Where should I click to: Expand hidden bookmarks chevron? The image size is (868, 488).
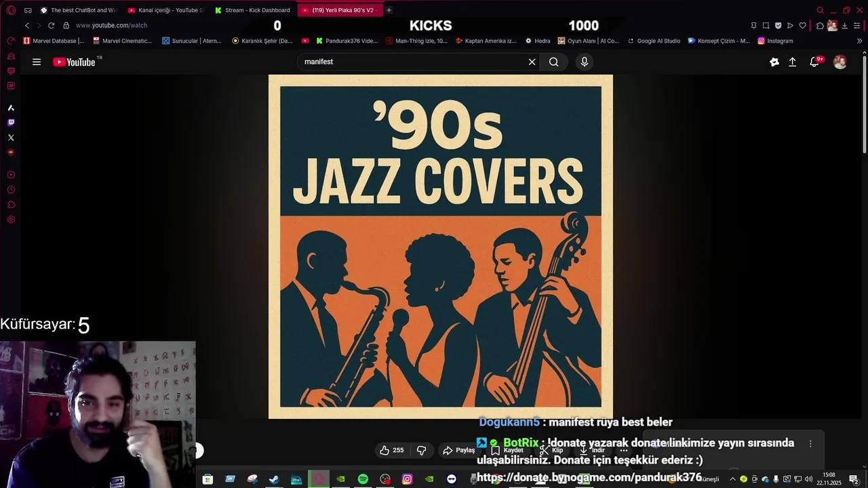[x=859, y=41]
